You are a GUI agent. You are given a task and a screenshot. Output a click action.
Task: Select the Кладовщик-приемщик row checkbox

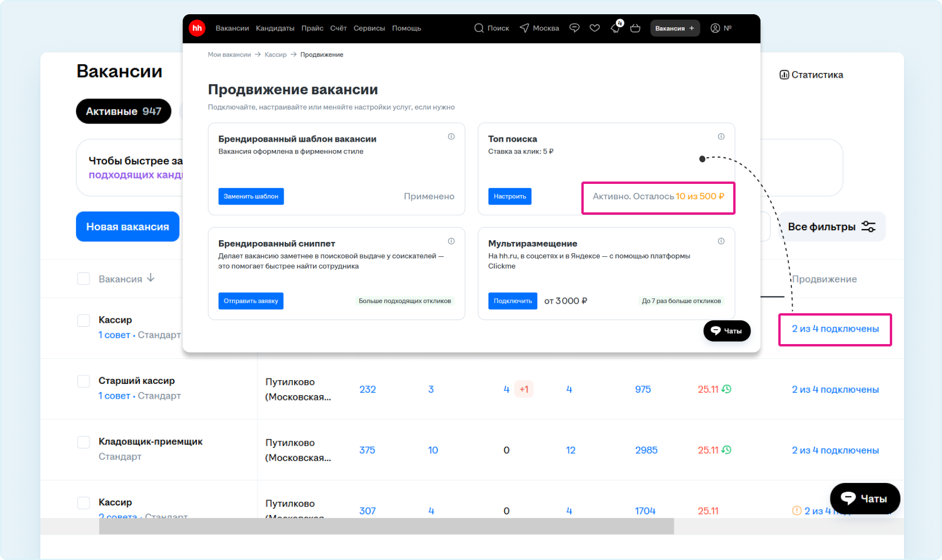tap(84, 442)
